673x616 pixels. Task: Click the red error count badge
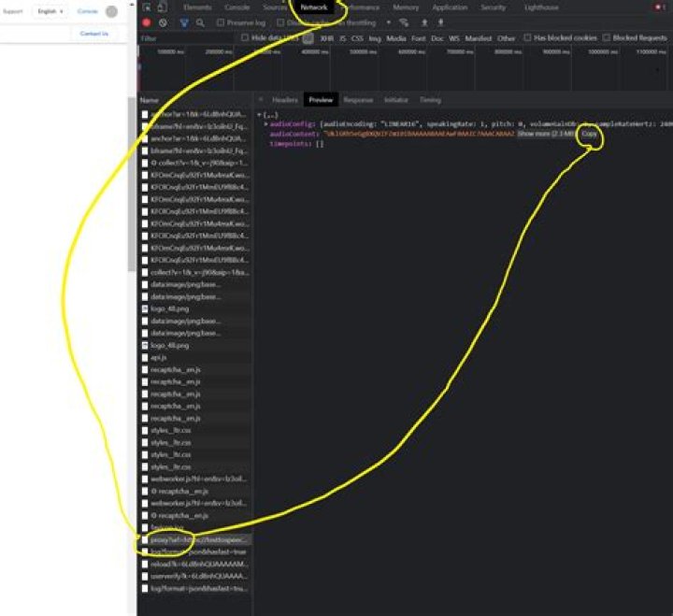pos(659,7)
